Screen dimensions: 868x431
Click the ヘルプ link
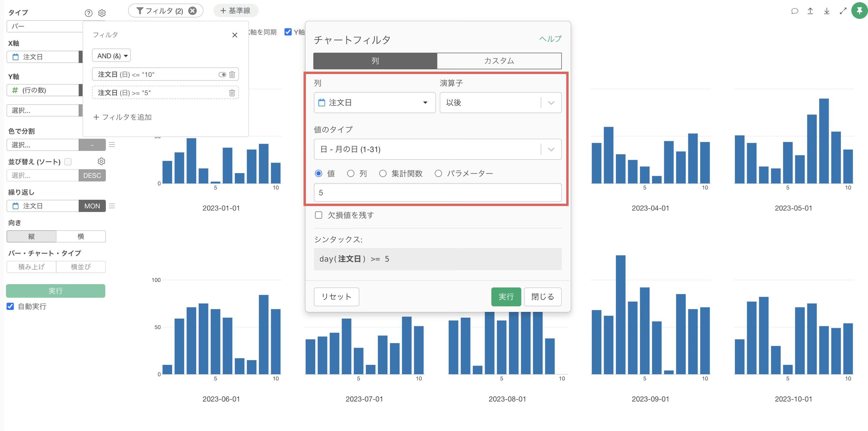(550, 39)
